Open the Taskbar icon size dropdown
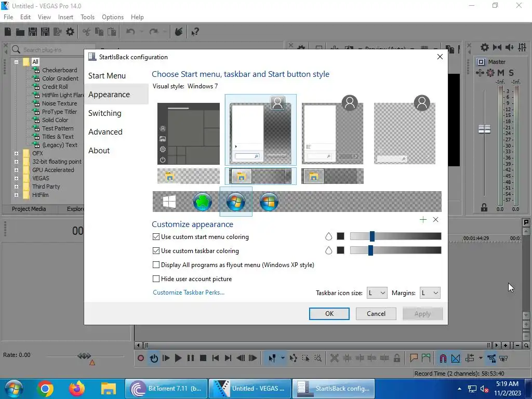532x399 pixels. (377, 293)
